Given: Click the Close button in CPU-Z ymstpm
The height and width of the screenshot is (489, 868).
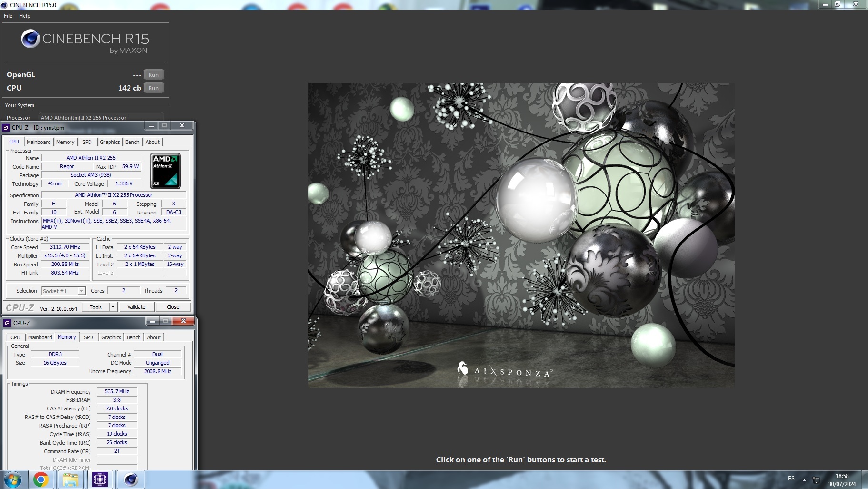Looking at the screenshot, I should coord(173,307).
